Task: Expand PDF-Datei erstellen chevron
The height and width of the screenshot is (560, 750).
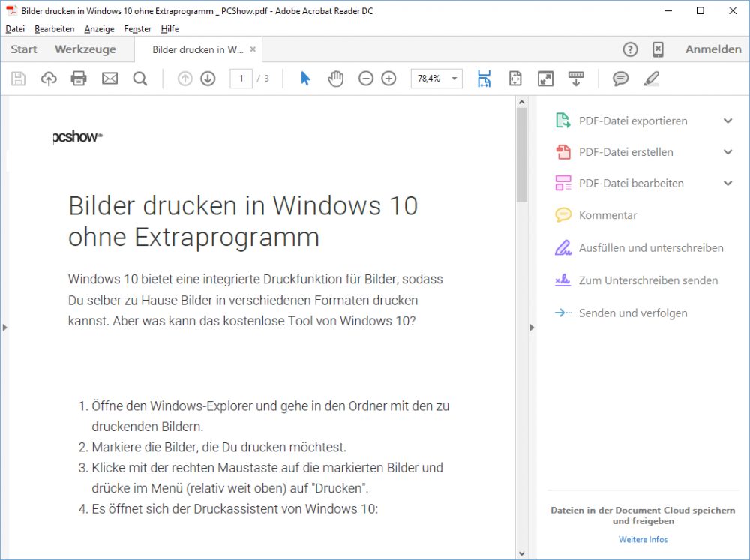Action: tap(728, 152)
